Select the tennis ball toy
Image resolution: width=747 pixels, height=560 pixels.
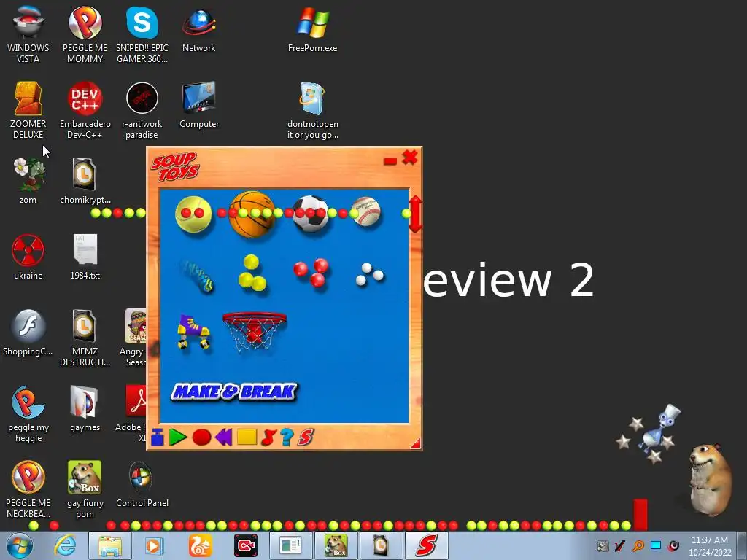(193, 214)
